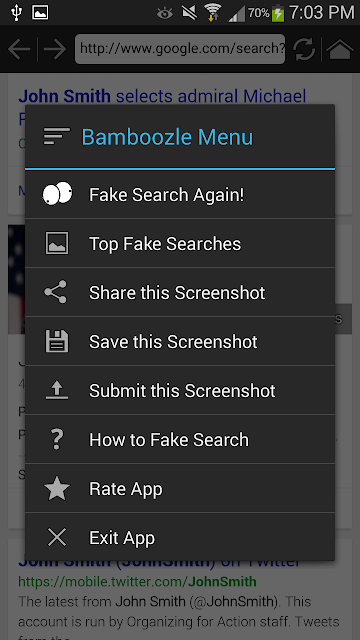Image resolution: width=360 pixels, height=640 pixels.
Task: Select Save this Screenshot entry
Action: 180,341
